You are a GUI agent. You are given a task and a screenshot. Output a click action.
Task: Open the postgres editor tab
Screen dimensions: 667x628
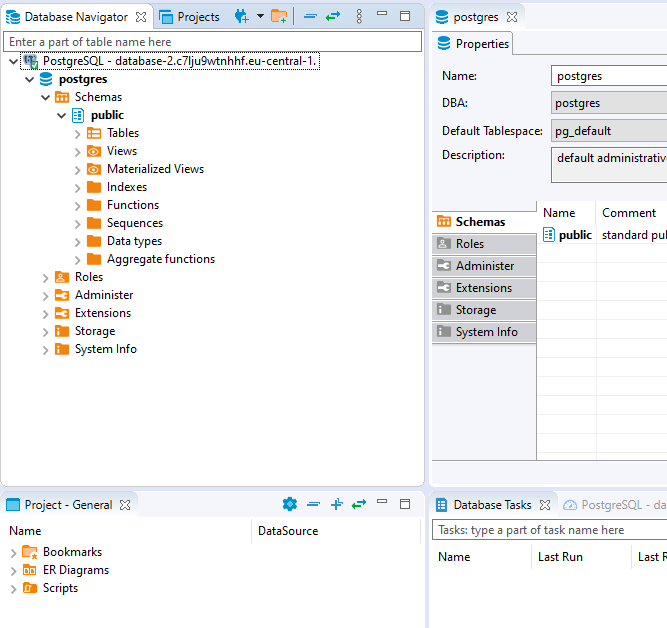475,17
